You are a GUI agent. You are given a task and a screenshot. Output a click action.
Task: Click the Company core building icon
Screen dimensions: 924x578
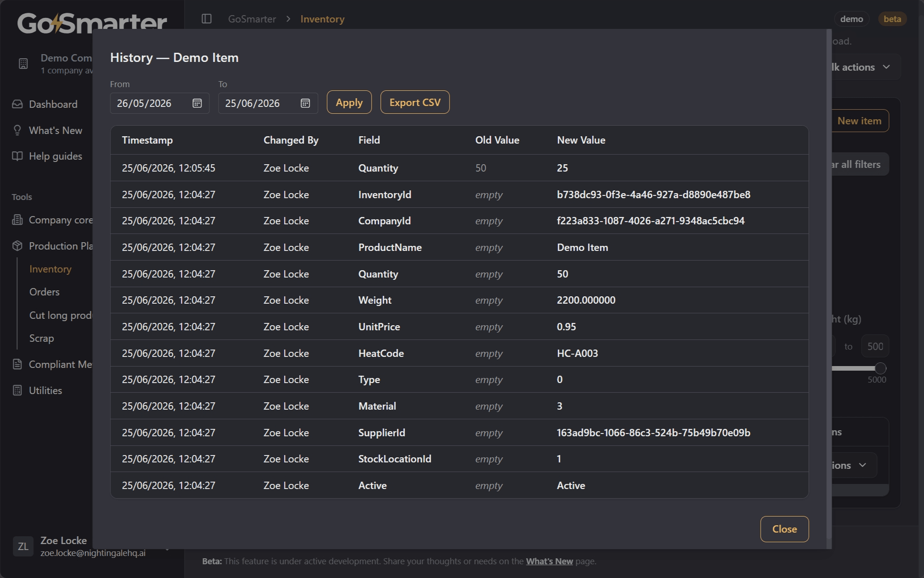click(x=17, y=220)
